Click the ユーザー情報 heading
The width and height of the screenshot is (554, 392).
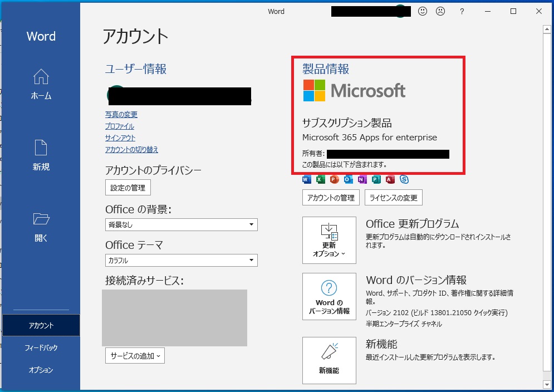tap(136, 68)
